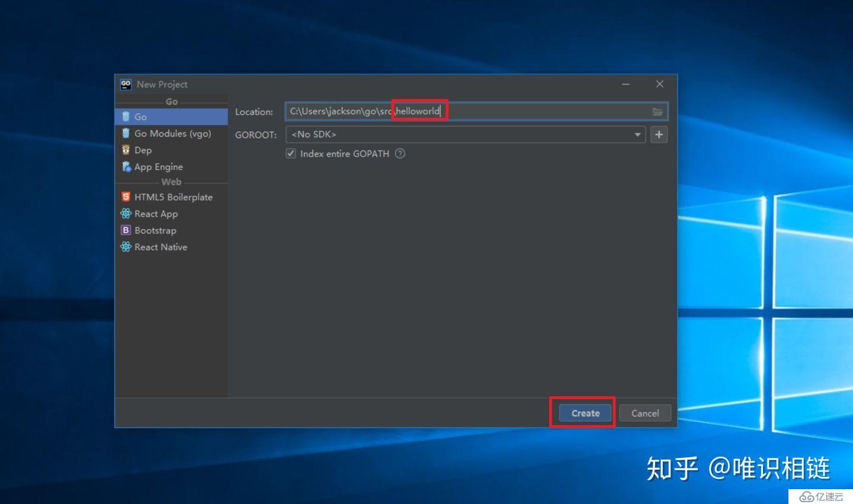Open help tooltip for Index entire GOPATH

coord(400,153)
